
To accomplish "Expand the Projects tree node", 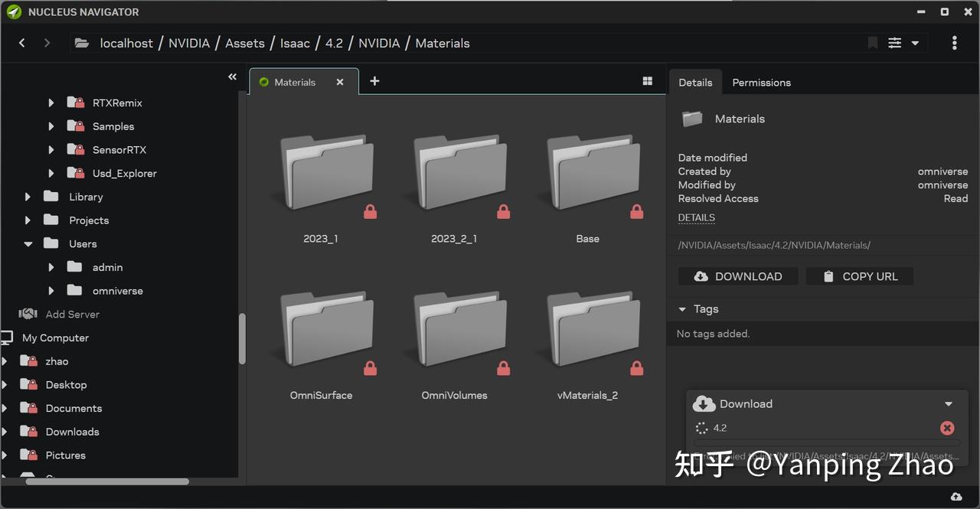I will click(x=28, y=220).
